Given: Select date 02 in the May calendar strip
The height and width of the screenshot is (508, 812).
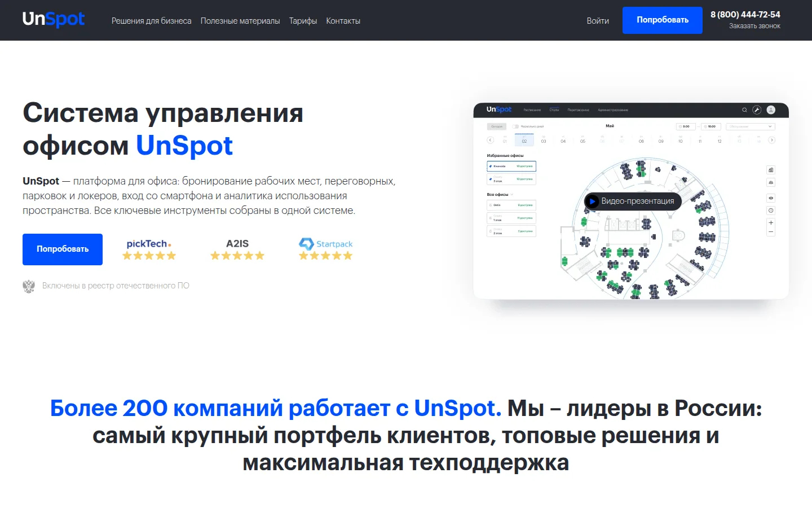Looking at the screenshot, I should click(524, 140).
